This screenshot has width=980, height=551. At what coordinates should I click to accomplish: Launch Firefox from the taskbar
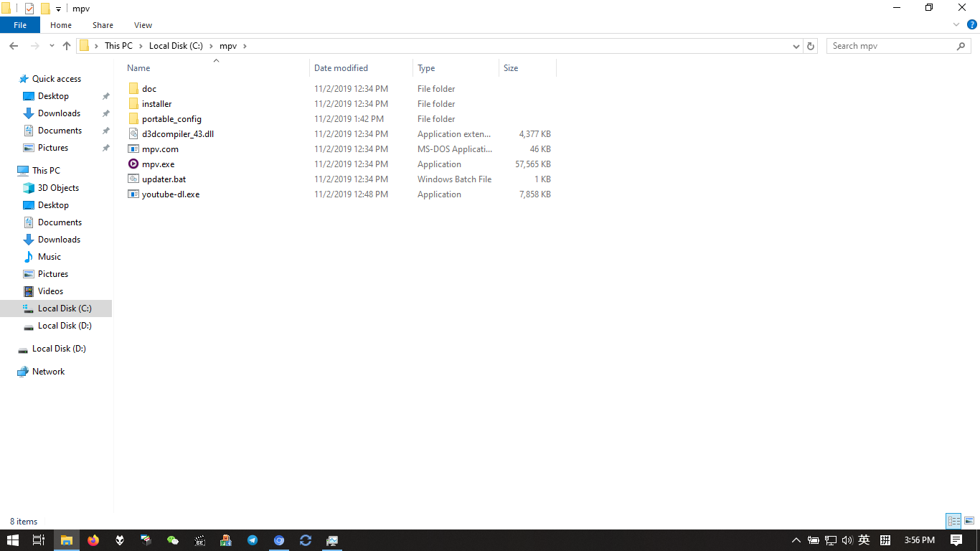(93, 540)
